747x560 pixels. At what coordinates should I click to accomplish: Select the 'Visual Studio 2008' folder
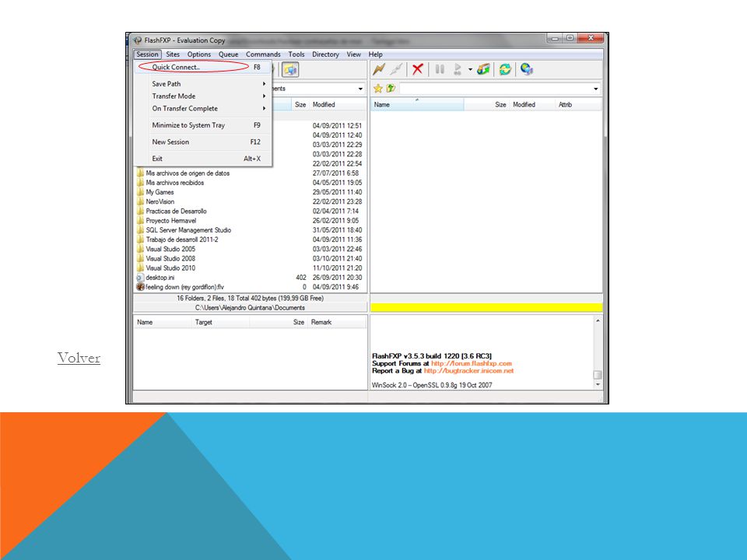(x=170, y=258)
